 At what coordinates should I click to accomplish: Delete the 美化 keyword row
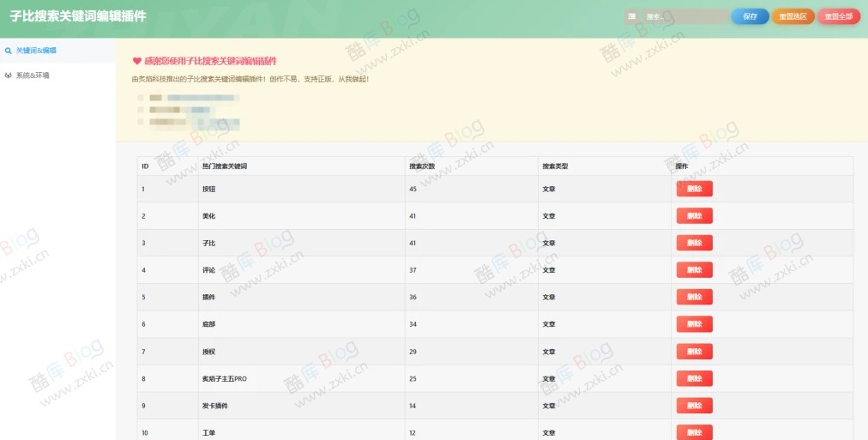pyautogui.click(x=694, y=216)
